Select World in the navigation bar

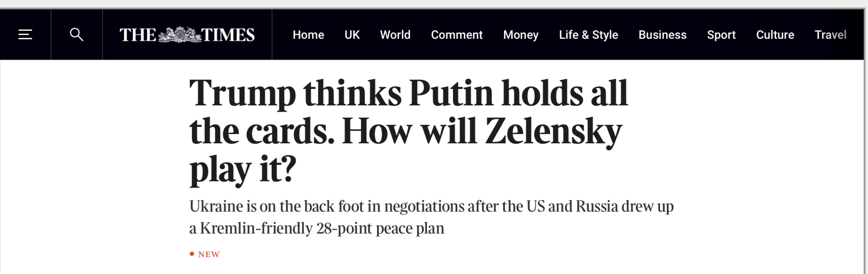coord(395,35)
